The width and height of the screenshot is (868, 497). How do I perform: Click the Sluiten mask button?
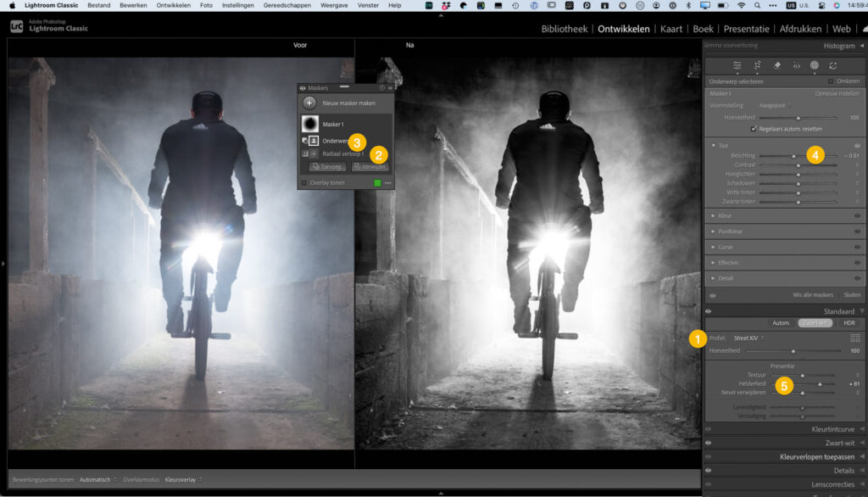point(852,295)
